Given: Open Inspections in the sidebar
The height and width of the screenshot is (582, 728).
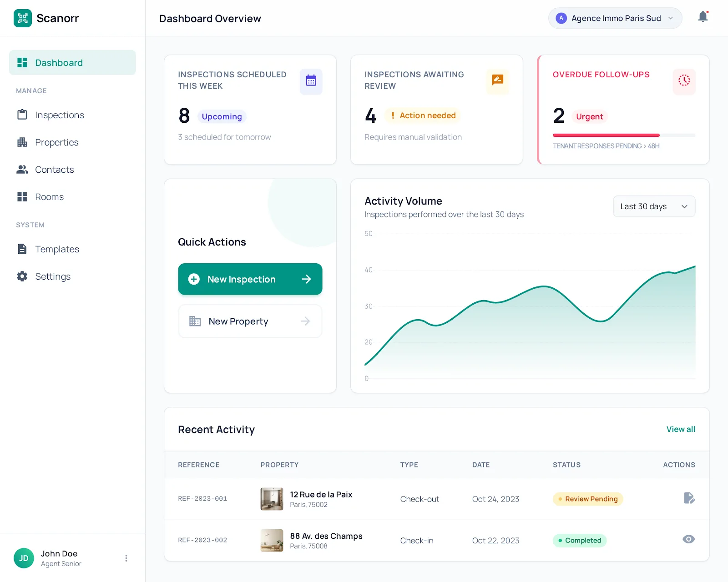Looking at the screenshot, I should (x=59, y=115).
